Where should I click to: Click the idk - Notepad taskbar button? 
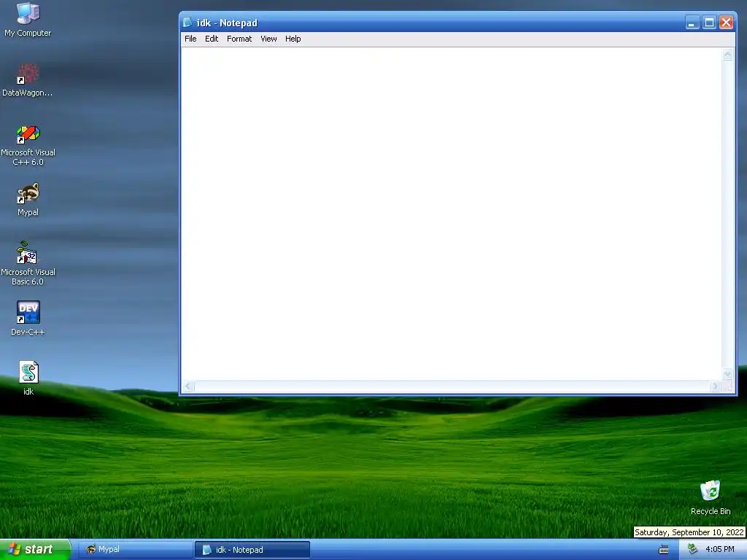click(252, 550)
